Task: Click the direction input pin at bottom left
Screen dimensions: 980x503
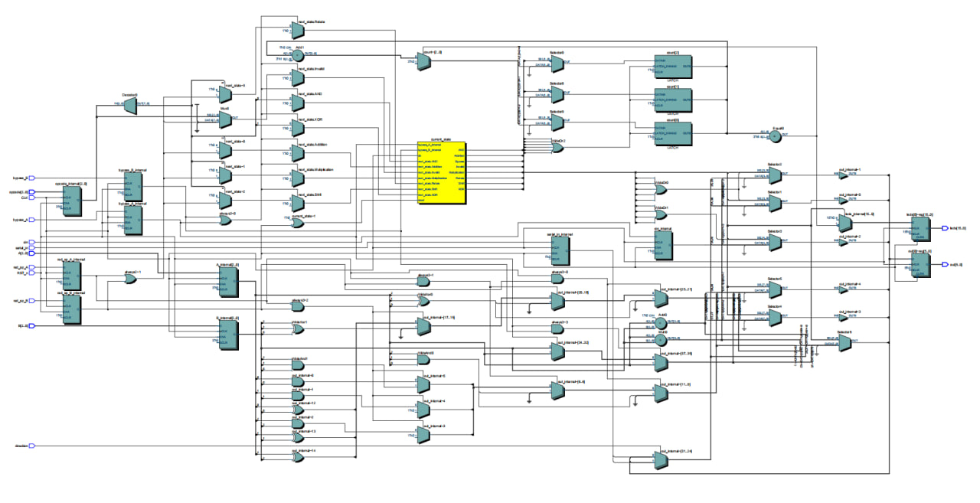Action: click(x=31, y=446)
